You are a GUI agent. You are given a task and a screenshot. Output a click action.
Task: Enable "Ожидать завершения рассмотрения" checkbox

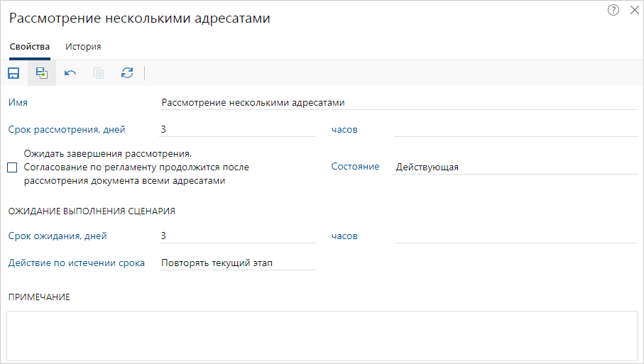pyautogui.click(x=12, y=167)
